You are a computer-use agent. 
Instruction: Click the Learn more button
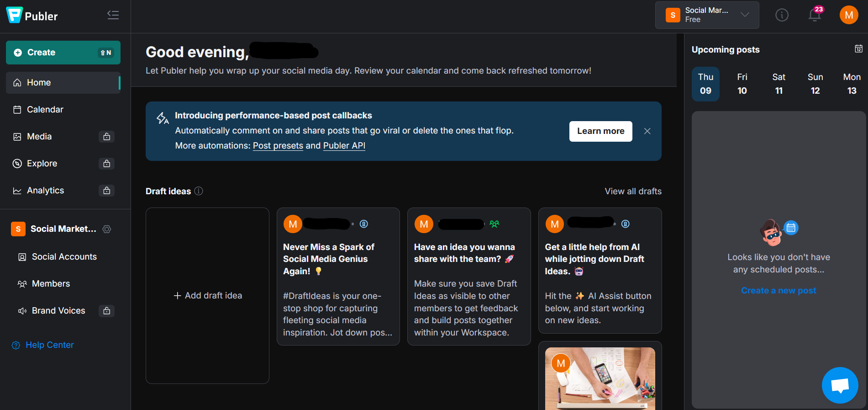click(x=600, y=131)
